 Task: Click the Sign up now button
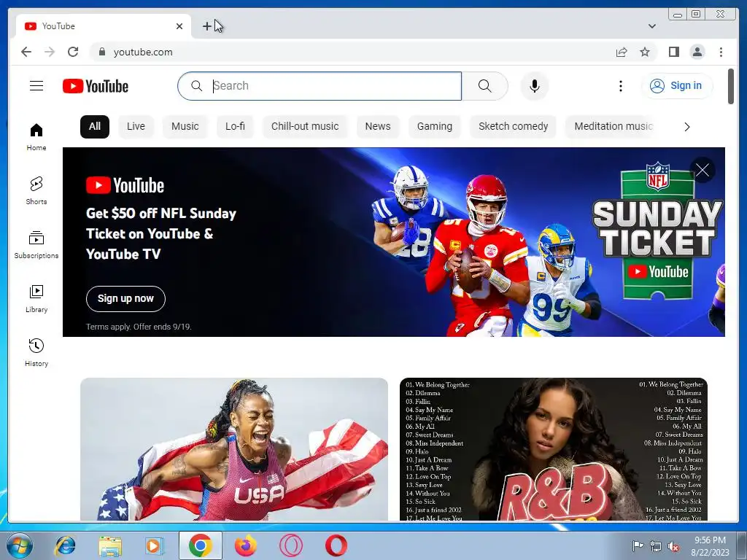point(125,298)
